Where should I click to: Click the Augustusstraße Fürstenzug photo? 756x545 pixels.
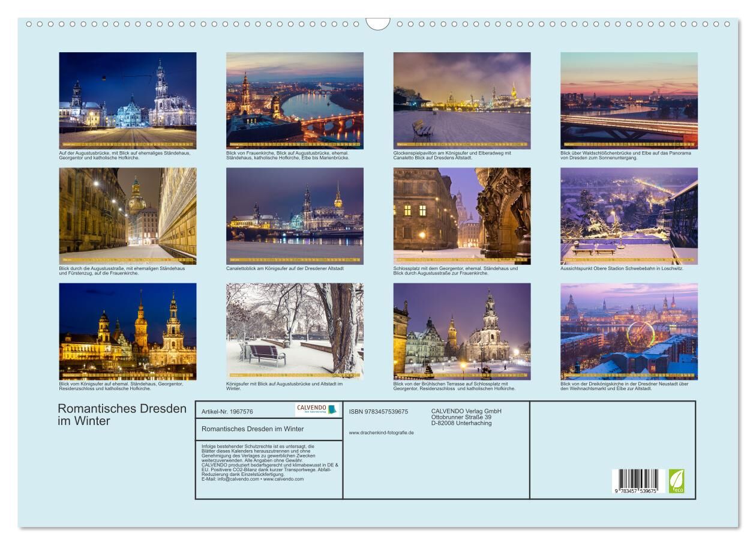127,215
